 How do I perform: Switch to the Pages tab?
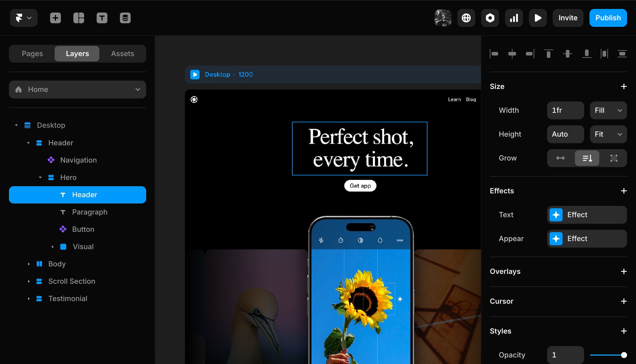32,54
